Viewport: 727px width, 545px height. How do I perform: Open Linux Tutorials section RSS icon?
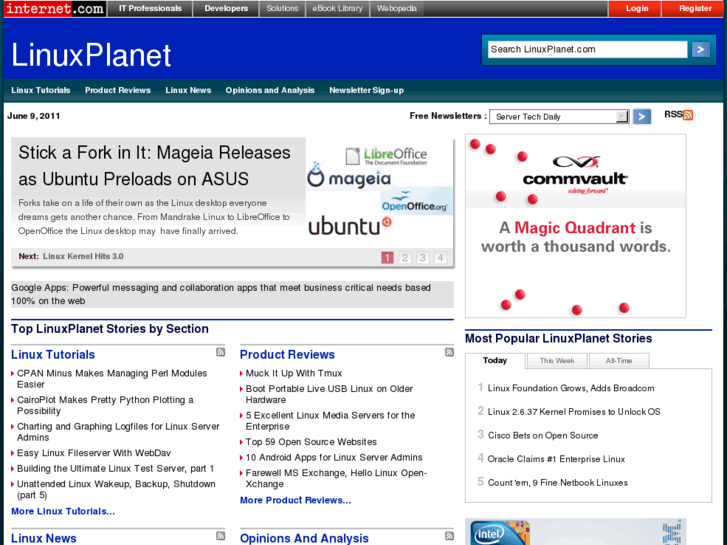221,352
